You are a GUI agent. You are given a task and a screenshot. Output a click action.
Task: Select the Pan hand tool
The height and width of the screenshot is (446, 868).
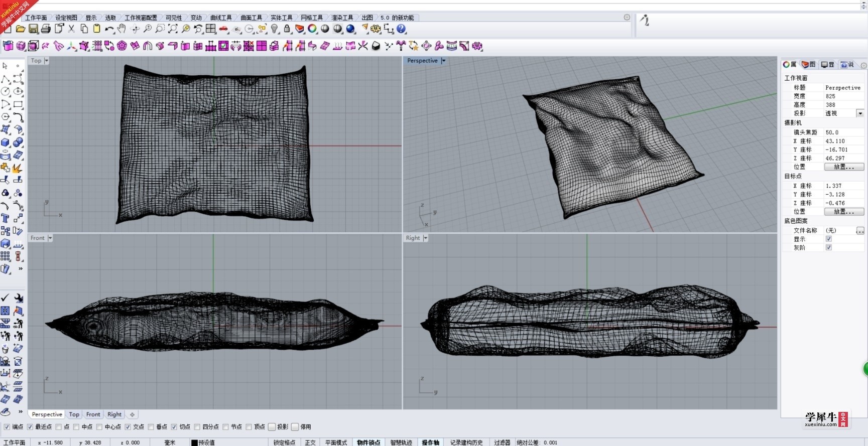[x=122, y=29]
